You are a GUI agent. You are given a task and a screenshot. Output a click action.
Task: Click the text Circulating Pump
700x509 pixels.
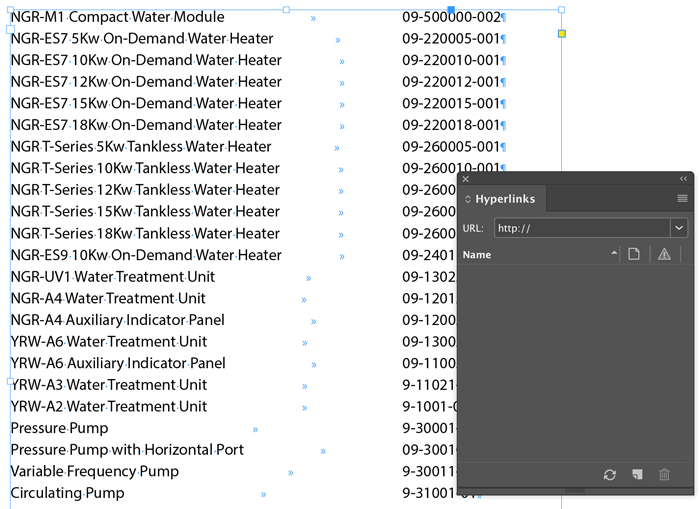[67, 493]
